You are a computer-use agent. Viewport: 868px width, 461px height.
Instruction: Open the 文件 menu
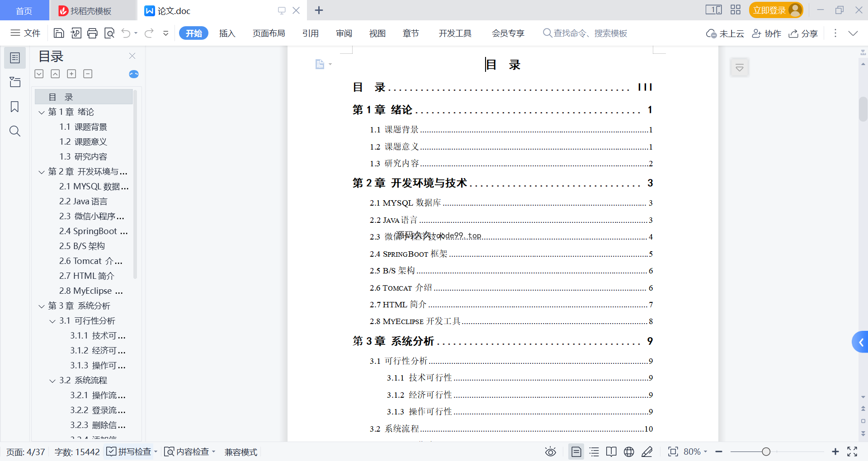click(x=25, y=33)
